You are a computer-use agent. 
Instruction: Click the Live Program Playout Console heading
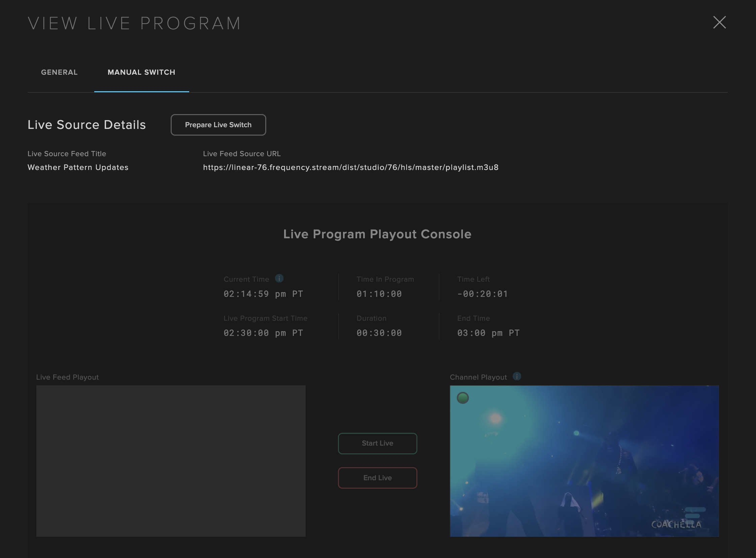point(377,234)
